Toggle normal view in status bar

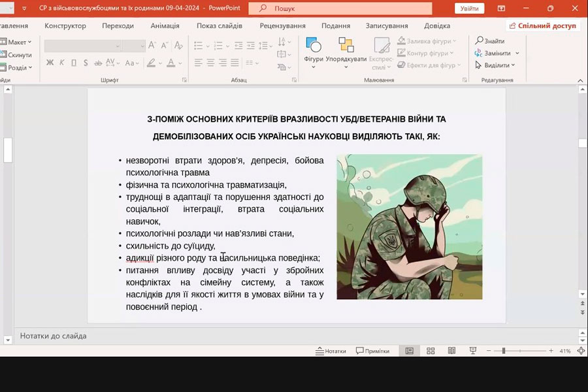[x=410, y=351]
